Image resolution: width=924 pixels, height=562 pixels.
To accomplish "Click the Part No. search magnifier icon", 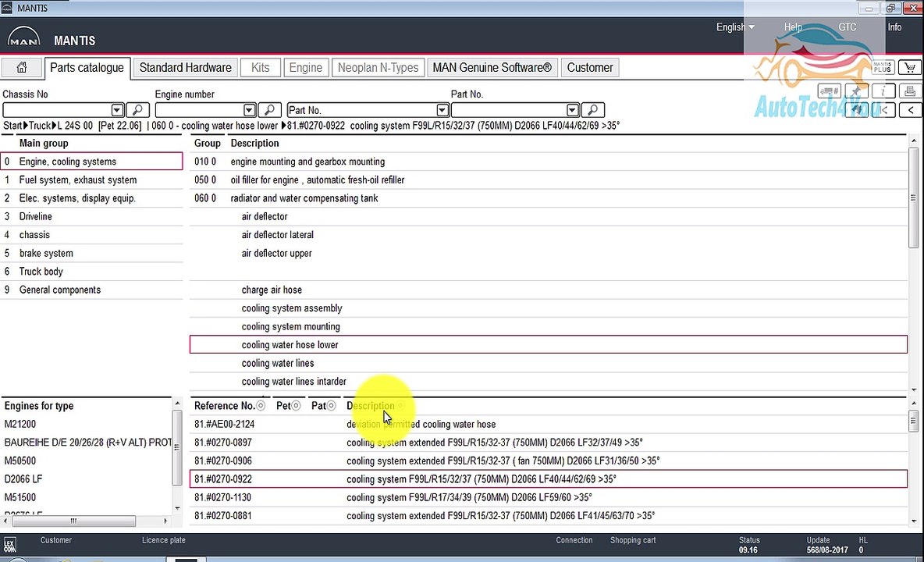I will (592, 110).
